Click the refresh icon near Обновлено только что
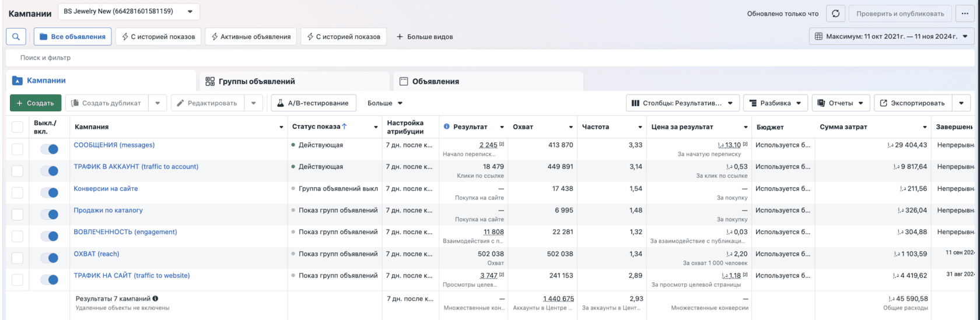Viewport: 980px width, 320px height. 836,13
